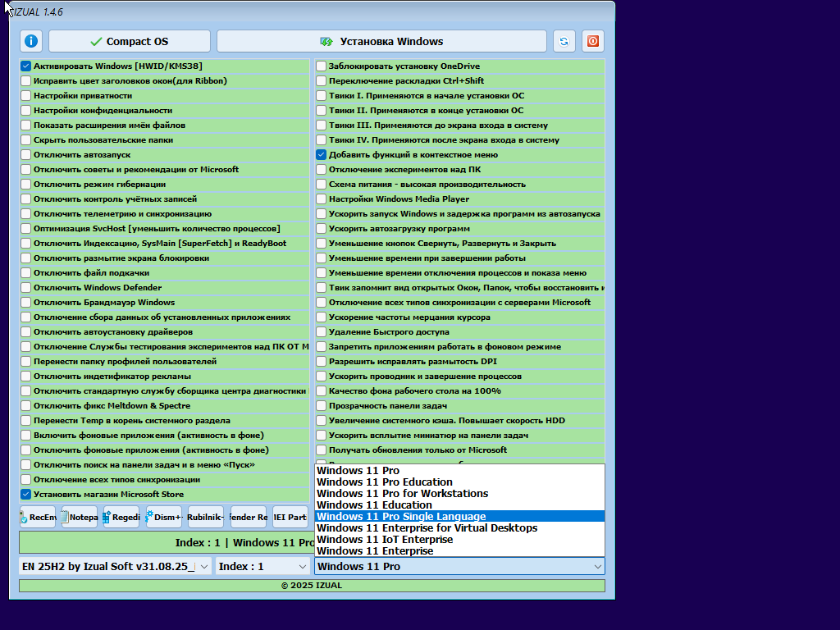The height and width of the screenshot is (630, 840).
Task: Click the Установка Windows button
Action: tap(381, 41)
